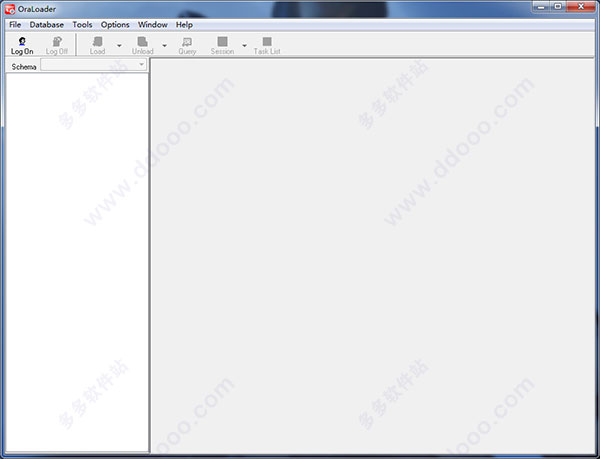Open the Help menu
Image resolution: width=600 pixels, height=459 pixels.
(184, 25)
